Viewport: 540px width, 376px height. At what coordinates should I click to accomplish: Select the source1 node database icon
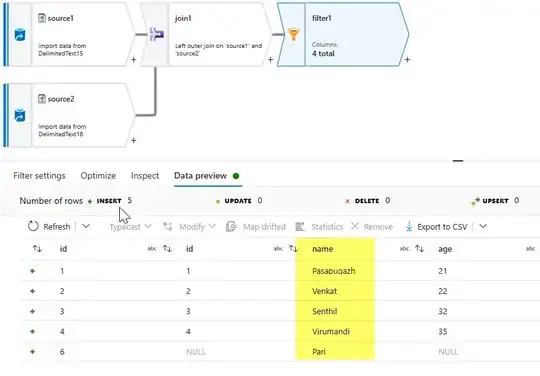20,35
